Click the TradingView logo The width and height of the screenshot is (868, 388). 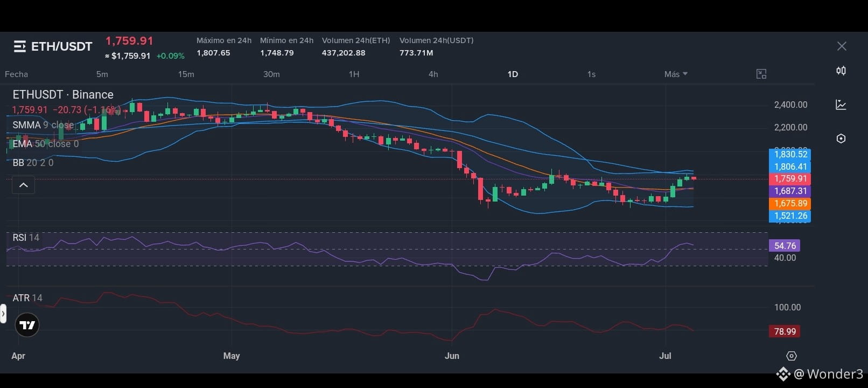[27, 325]
